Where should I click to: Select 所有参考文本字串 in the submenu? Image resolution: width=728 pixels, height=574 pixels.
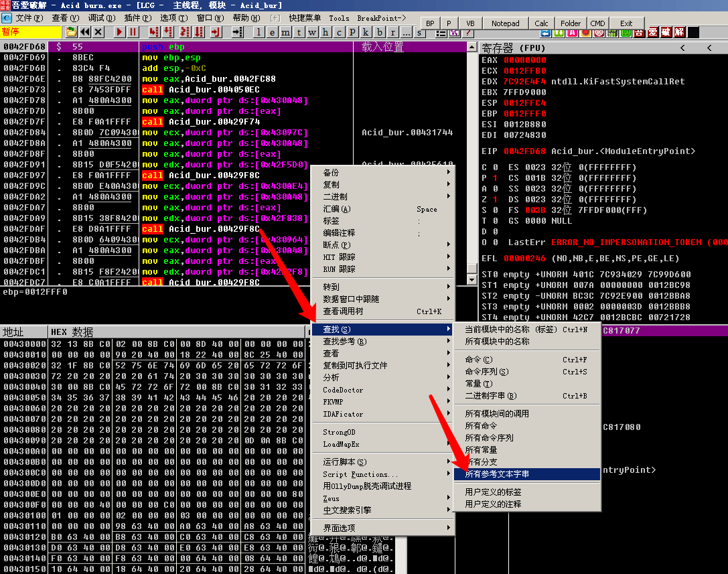pyautogui.click(x=526, y=474)
